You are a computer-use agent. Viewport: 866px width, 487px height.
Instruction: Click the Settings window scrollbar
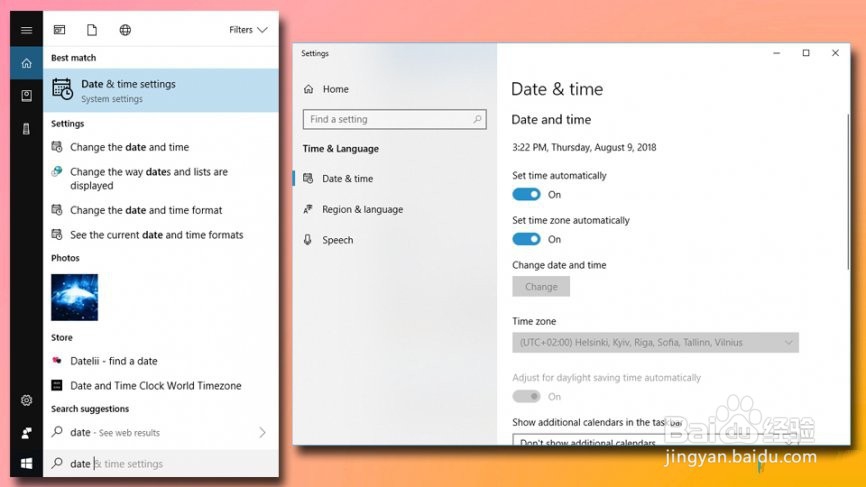coord(848,192)
